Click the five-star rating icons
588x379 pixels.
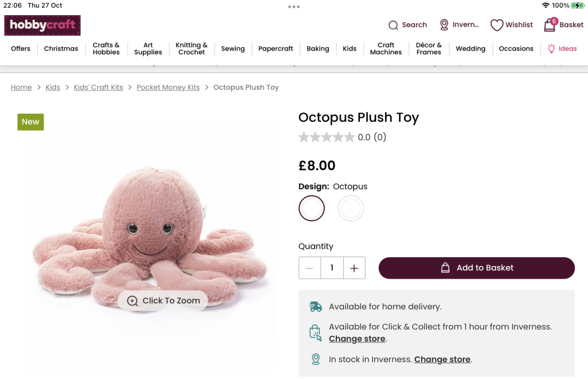(x=326, y=137)
